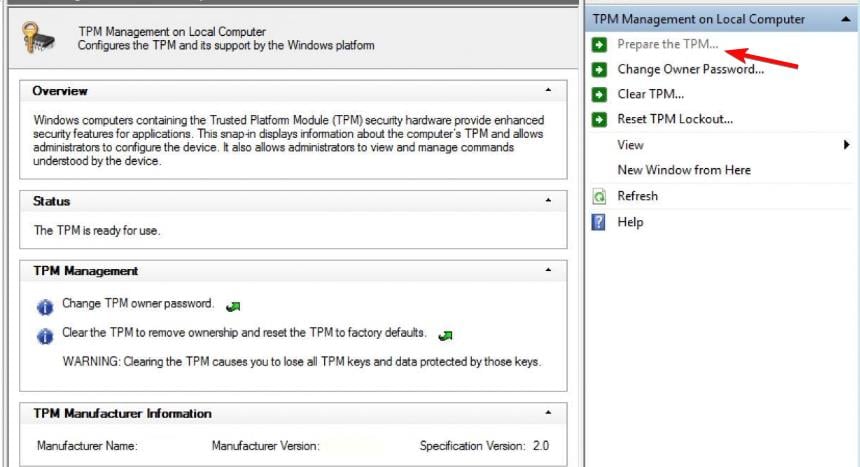Click the Change TPM owner password link
This screenshot has height=467, width=860.
pyautogui.click(x=138, y=303)
